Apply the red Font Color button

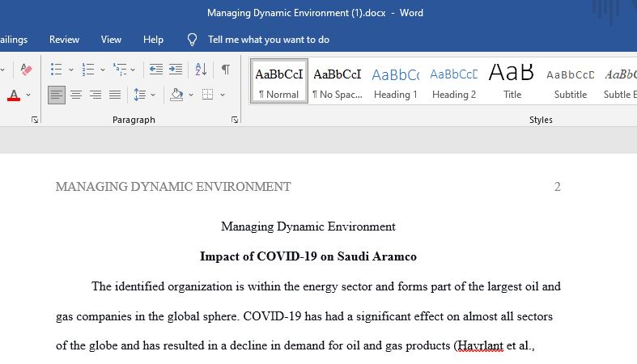[x=14, y=95]
